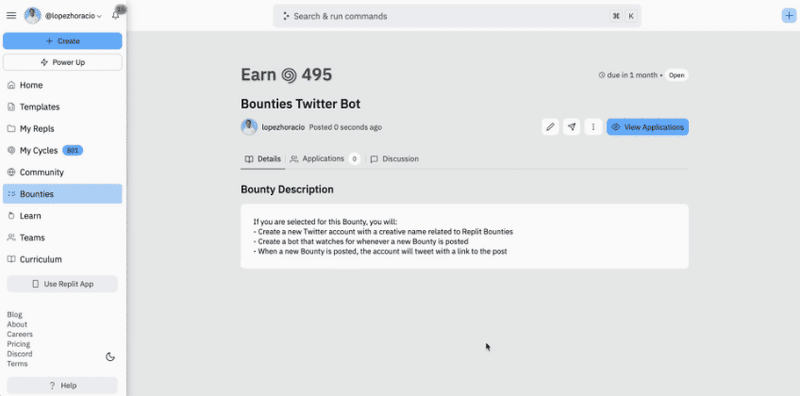Screen dimensions: 800x396
Task: Click the lopezhoracio author name link
Action: coord(283,127)
